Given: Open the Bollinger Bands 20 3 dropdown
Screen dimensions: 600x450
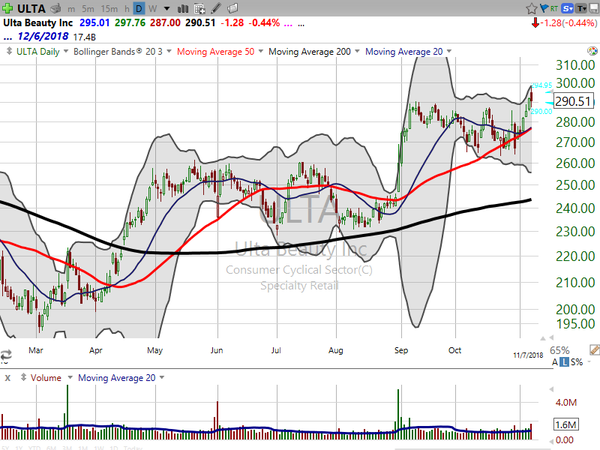Looking at the screenshot, I should coord(169,51).
